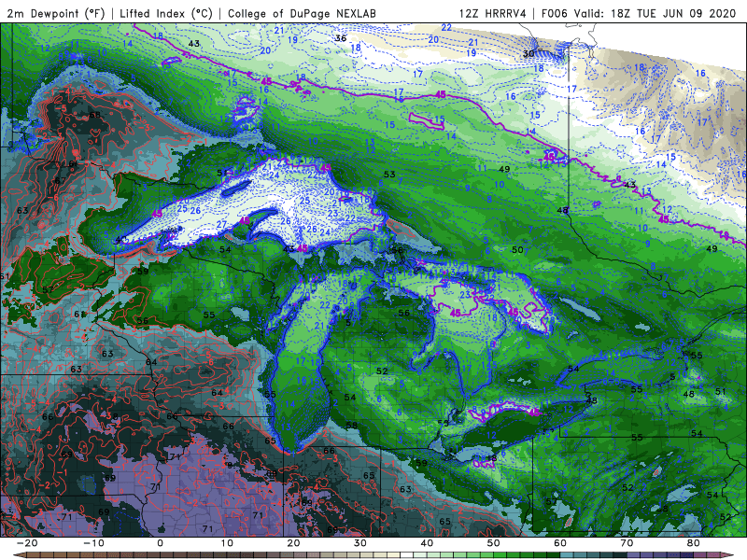Image resolution: width=747 pixels, height=560 pixels.
Task: Click the 30 tick label below the color bar
Action: click(360, 543)
